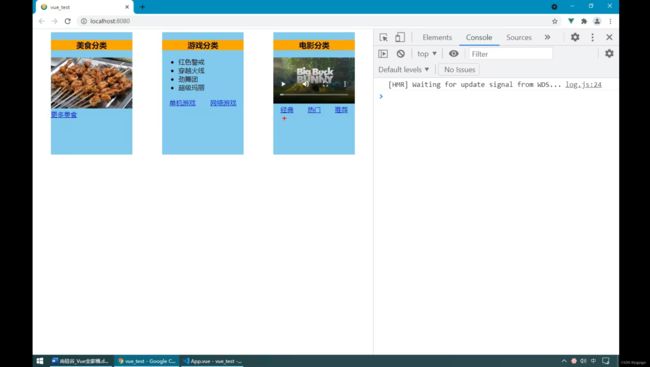Open the DevTools three-dot customize menu
650x367 pixels.
(x=592, y=37)
